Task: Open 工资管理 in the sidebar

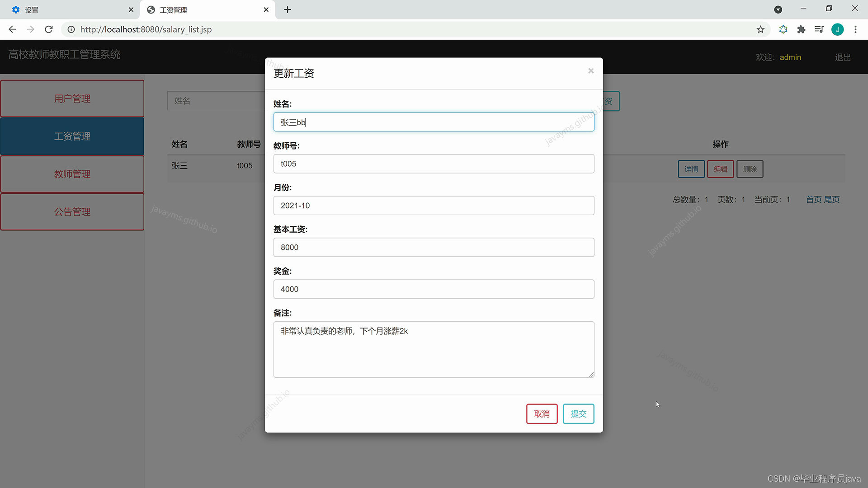Action: (72, 136)
